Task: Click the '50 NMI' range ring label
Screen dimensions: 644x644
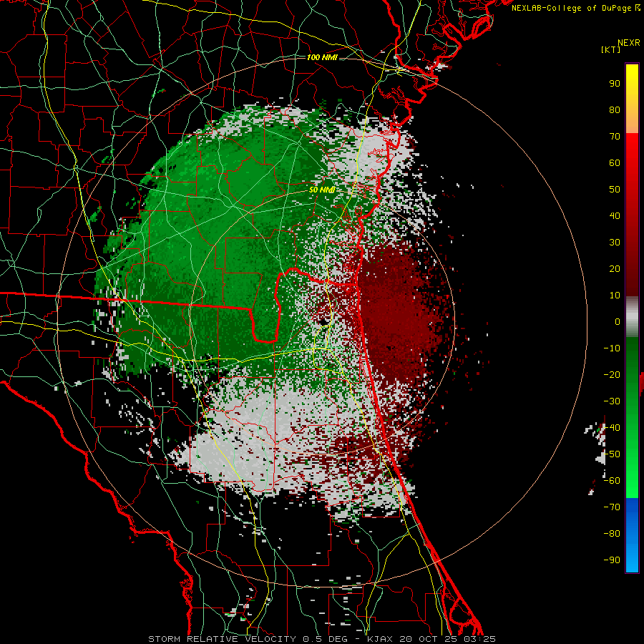Action: tap(322, 190)
